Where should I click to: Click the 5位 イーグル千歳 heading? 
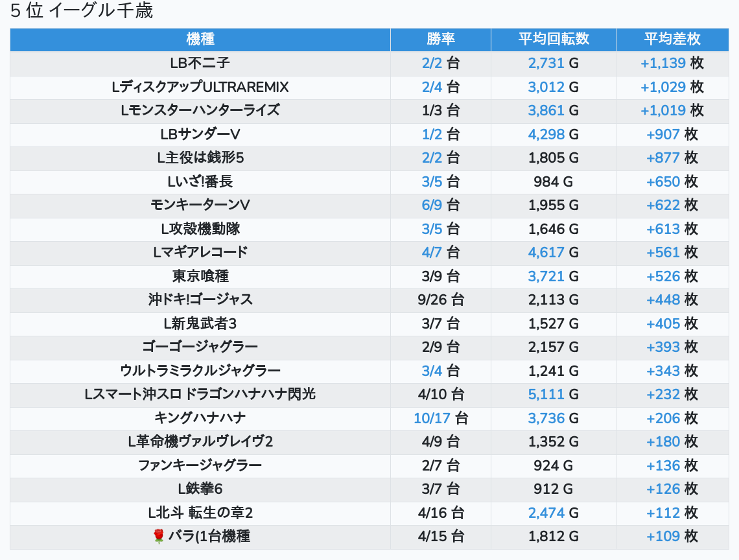point(82,11)
